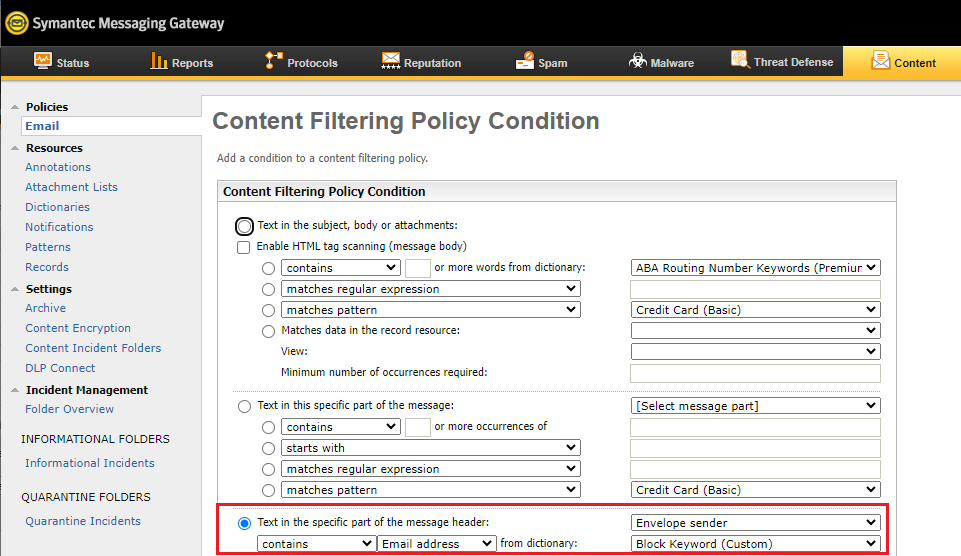961x556 pixels.
Task: Open the Block Keyword (Custom) dropdown
Action: coord(756,543)
